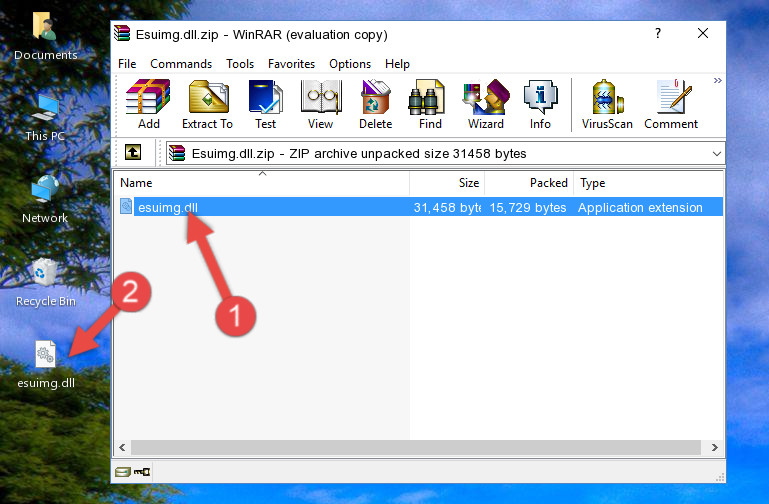
Task: Close the WinRAR window
Action: [703, 33]
